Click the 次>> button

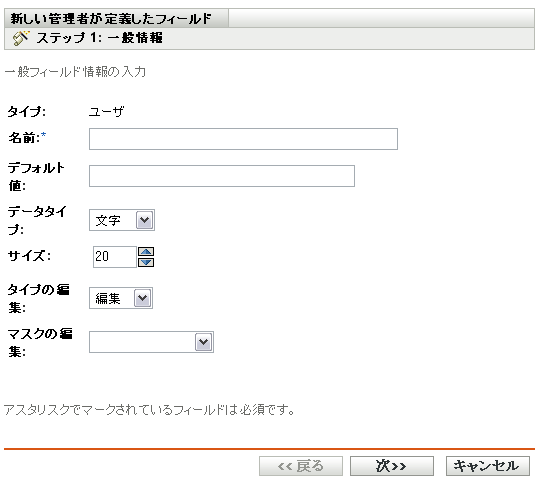(x=392, y=466)
